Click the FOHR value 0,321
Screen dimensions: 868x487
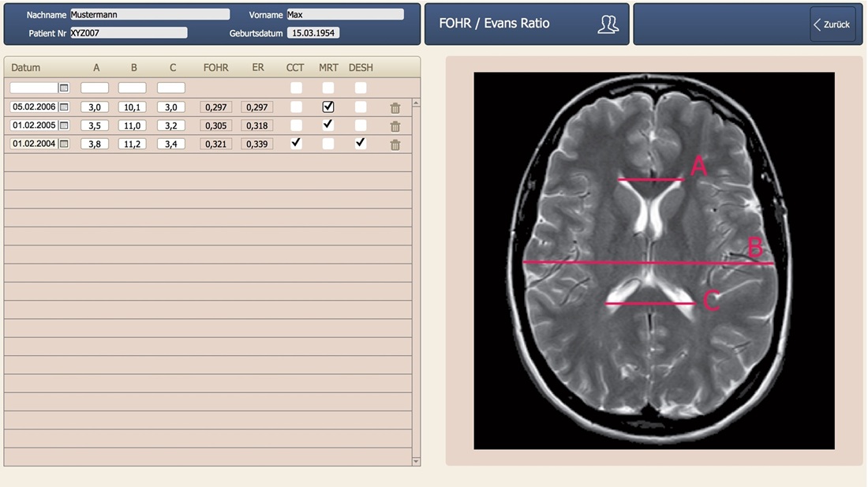pos(216,144)
